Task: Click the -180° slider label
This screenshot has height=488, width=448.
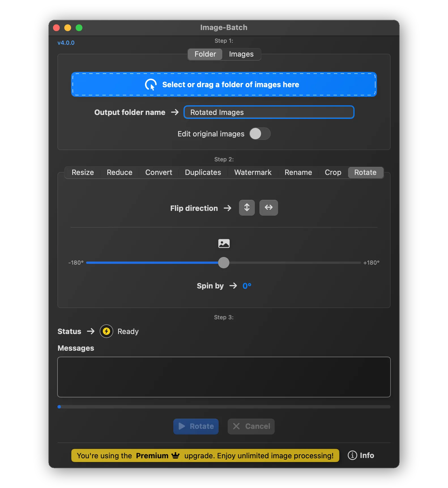Action: (76, 263)
